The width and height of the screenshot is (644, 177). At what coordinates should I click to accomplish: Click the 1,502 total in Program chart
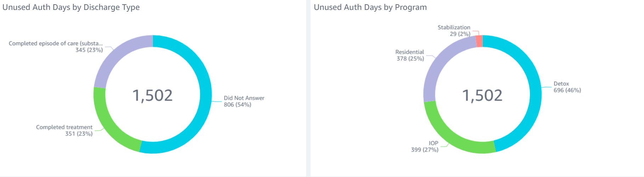(482, 96)
